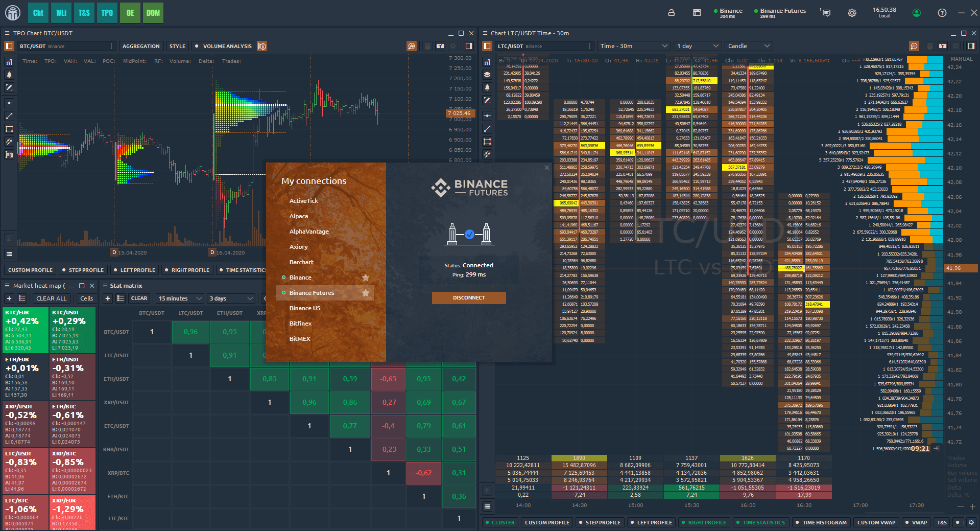Toggle STEP PROFILE under TPO chart
Image resolution: width=980 pixels, height=531 pixels.
click(x=82, y=270)
